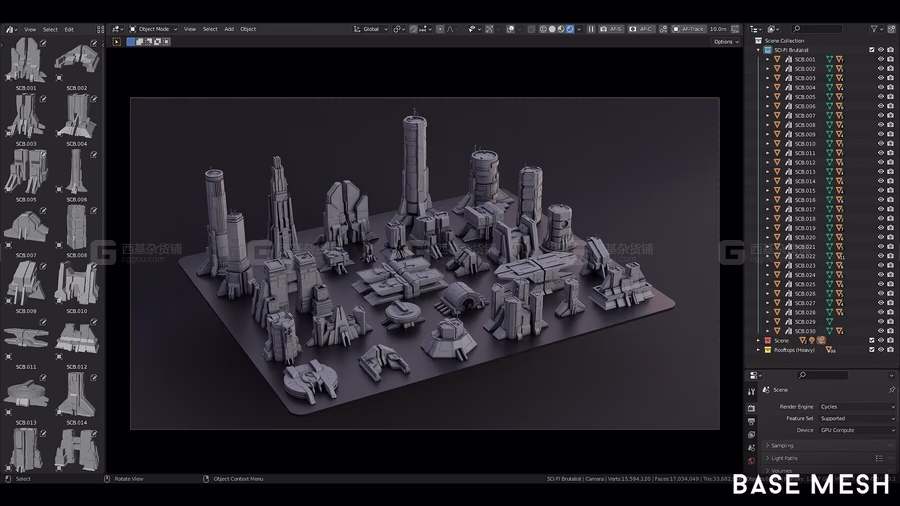Select rendered viewport shading mode

(570, 29)
